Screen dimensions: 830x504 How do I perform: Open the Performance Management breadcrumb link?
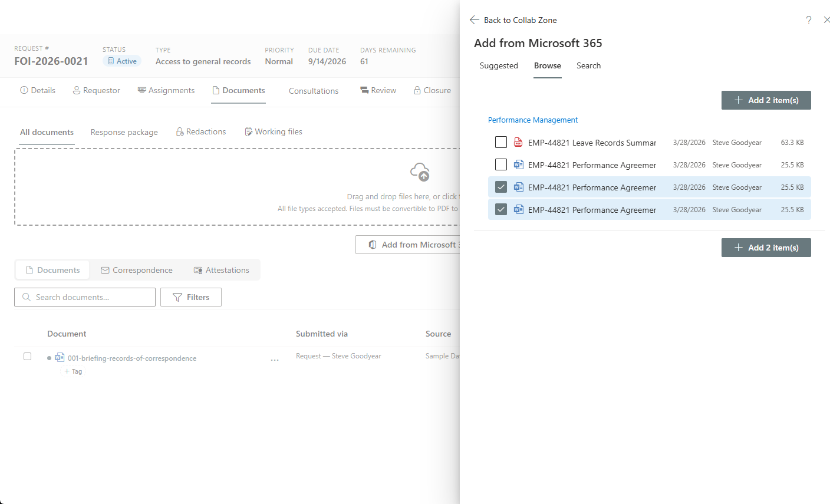[533, 120]
